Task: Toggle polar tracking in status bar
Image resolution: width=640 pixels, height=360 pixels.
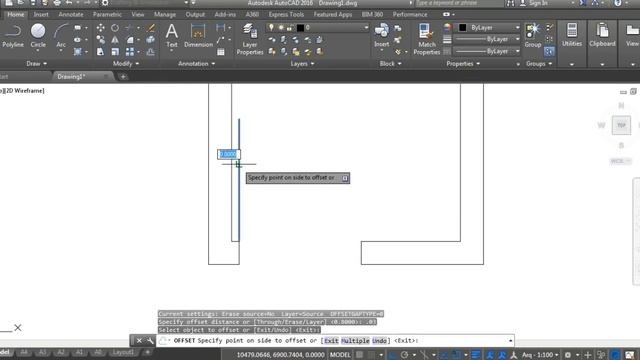Action: point(404,355)
